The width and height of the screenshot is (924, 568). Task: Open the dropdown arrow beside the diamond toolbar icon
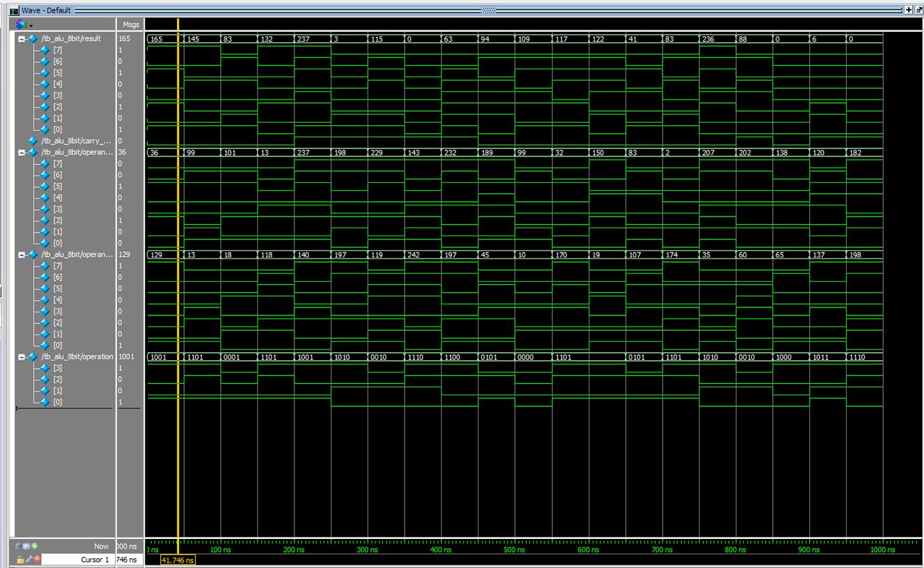[31, 25]
